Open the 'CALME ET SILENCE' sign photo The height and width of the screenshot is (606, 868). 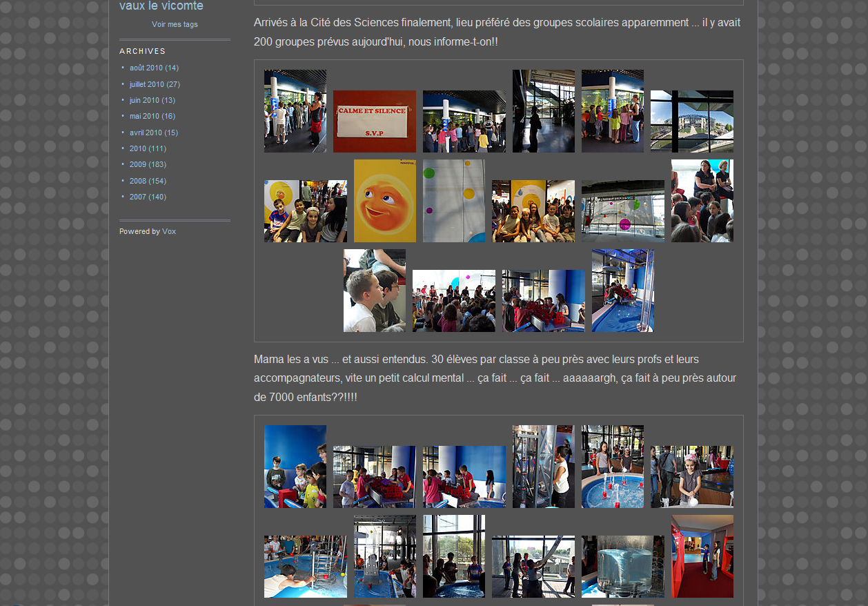(374, 121)
